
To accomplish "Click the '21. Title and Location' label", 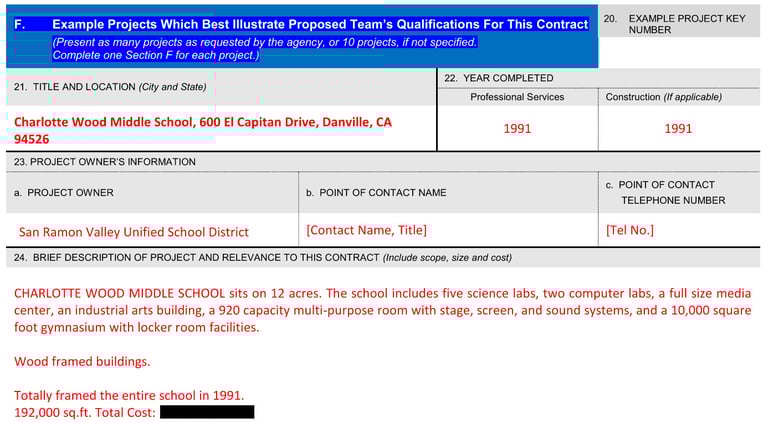I will pos(110,87).
